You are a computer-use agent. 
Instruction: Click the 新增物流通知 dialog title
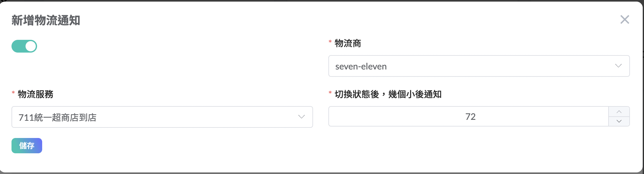[x=46, y=20]
